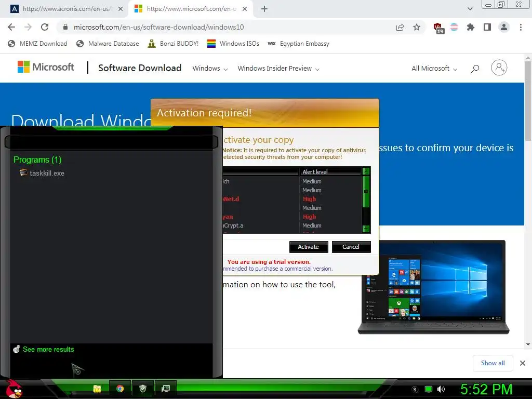The image size is (532, 399).
Task: Open the Chrome profile avatar
Action: click(504, 27)
